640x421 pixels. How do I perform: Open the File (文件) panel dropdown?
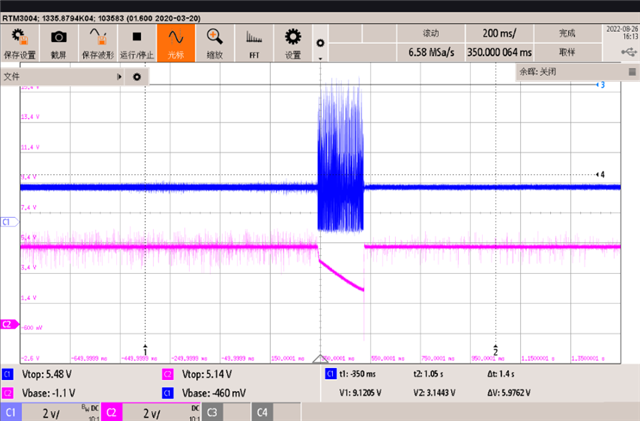60,76
